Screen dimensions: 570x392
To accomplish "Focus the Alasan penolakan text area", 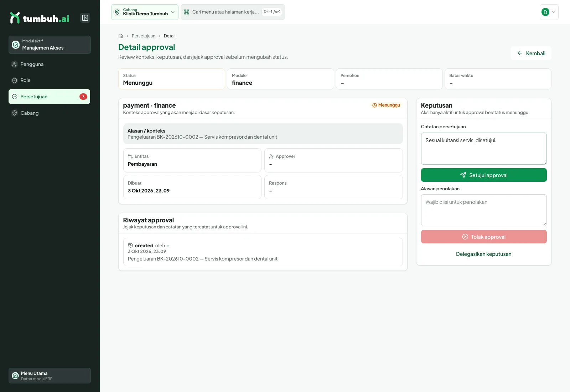I will point(484,210).
